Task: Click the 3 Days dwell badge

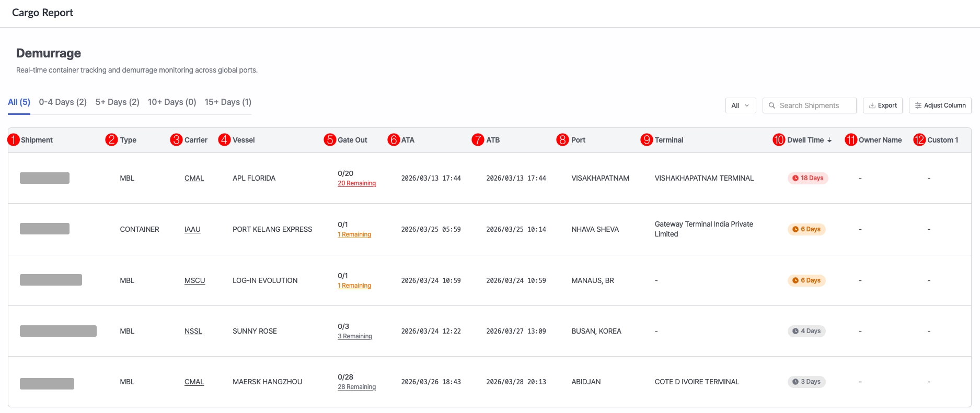Action: pos(806,382)
